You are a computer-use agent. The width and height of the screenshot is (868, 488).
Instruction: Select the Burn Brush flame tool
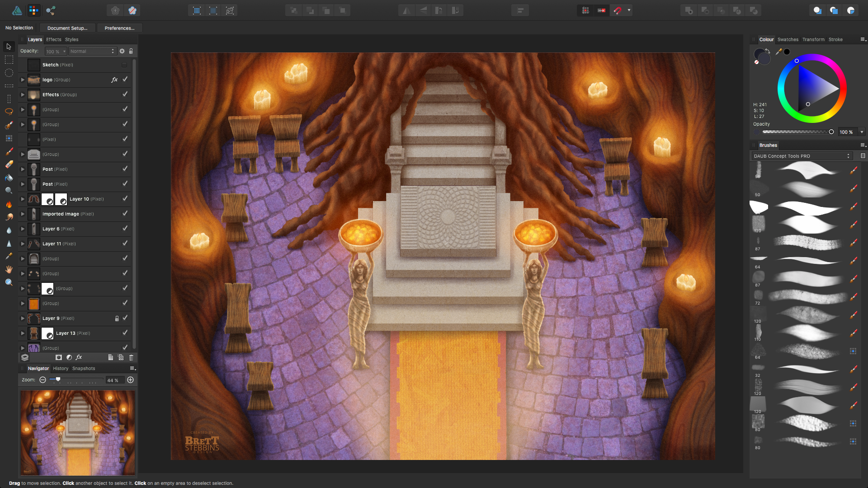[x=9, y=204]
